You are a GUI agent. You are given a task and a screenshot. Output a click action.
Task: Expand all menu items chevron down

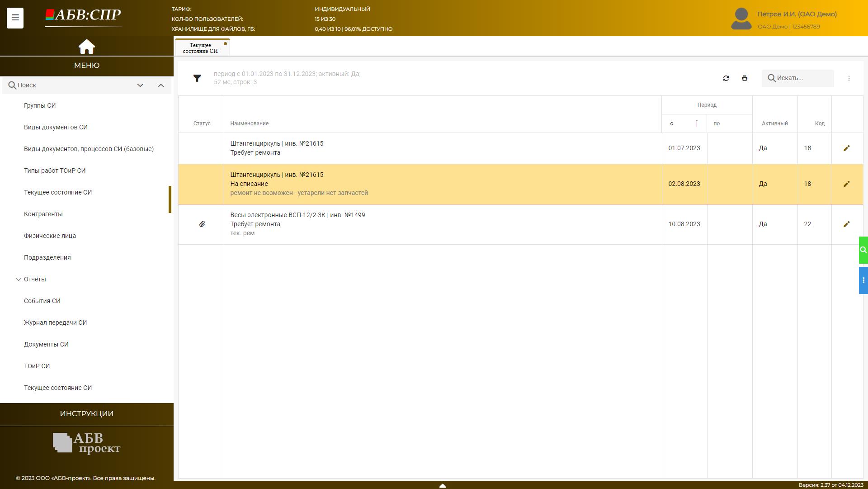point(140,85)
